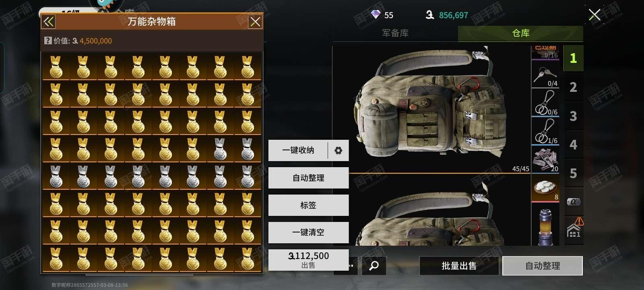Sell for 112,500 with 出售 button
Viewport: 644px width, 290px height.
coord(308,260)
